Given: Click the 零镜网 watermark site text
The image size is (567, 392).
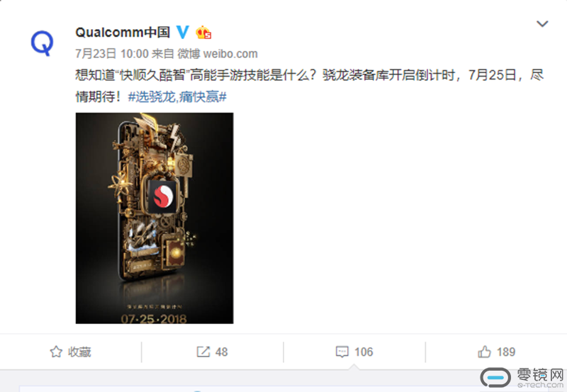Looking at the screenshot, I should [540, 378].
